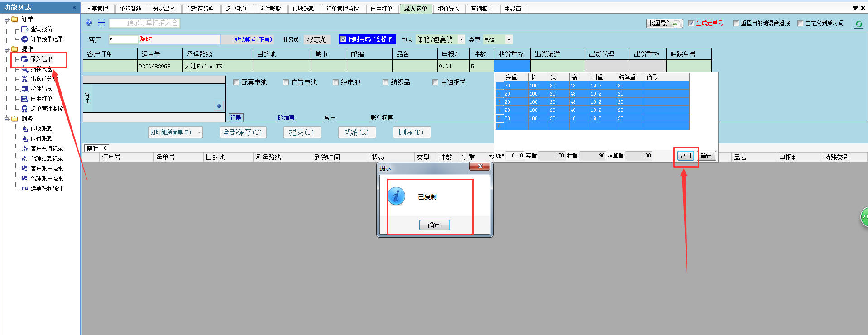Click the plus icon in remarks box
The height and width of the screenshot is (335, 868).
219,106
